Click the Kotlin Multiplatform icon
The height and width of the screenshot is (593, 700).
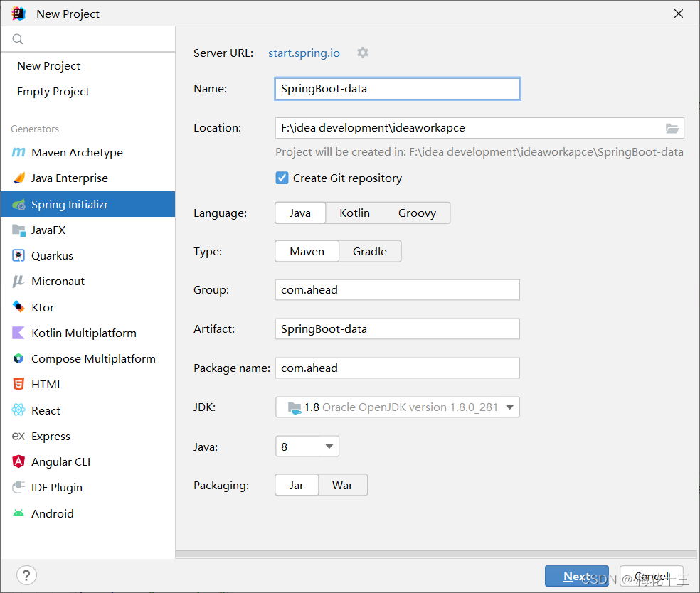pos(18,333)
